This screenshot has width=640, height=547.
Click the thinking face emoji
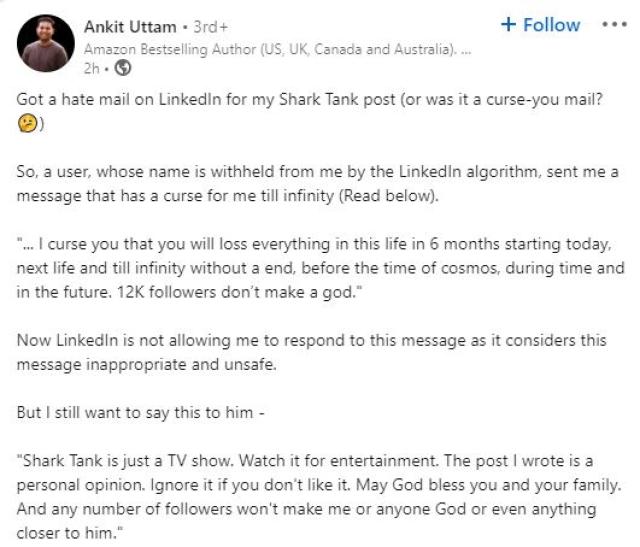(27, 123)
